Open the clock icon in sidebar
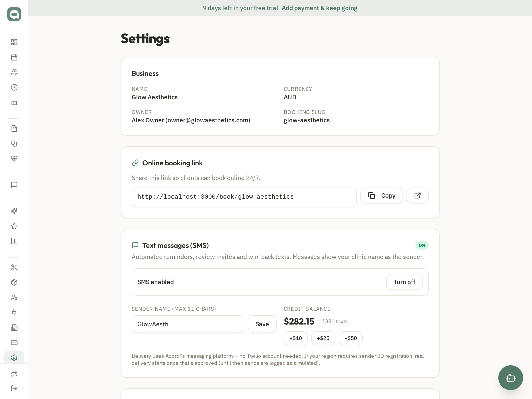The height and width of the screenshot is (399, 532). tap(14, 87)
